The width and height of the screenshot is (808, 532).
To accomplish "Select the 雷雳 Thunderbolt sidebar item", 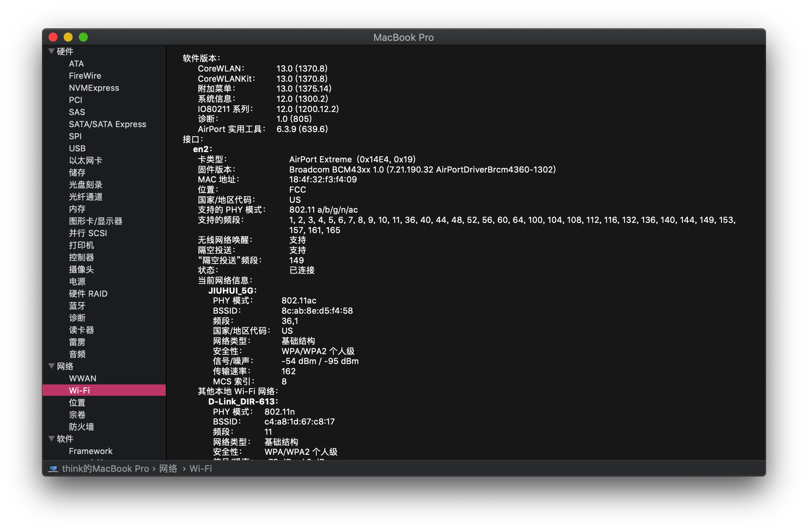I will point(77,342).
